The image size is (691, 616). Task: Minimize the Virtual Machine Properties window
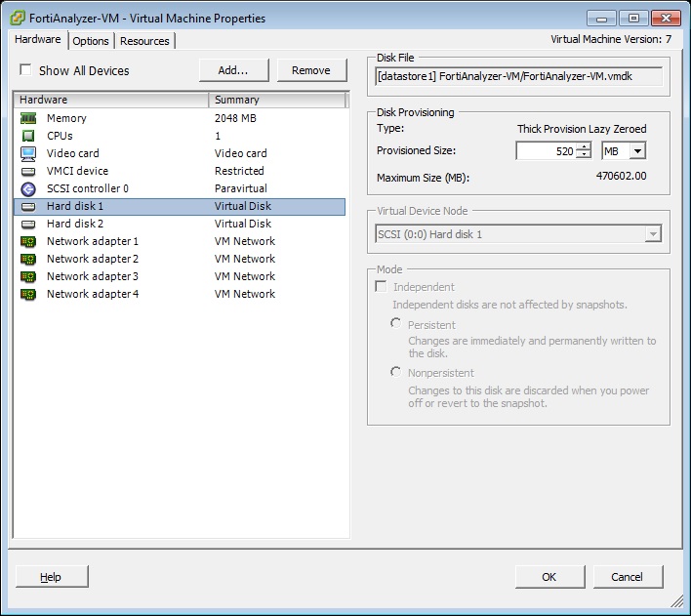601,19
